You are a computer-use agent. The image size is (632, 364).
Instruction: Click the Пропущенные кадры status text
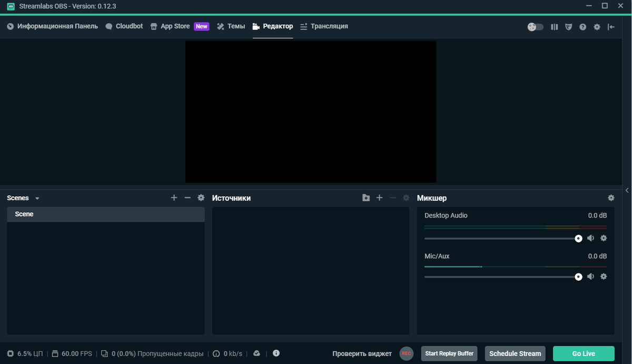click(x=170, y=353)
